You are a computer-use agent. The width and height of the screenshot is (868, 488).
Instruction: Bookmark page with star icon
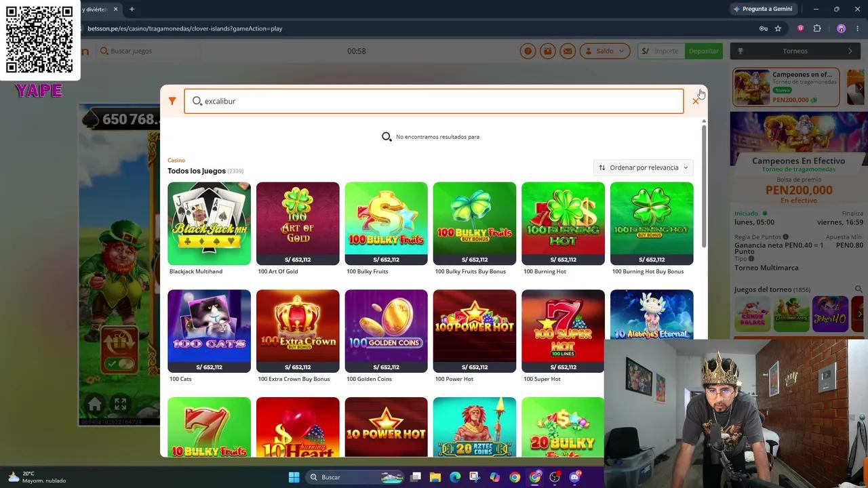[x=778, y=28]
